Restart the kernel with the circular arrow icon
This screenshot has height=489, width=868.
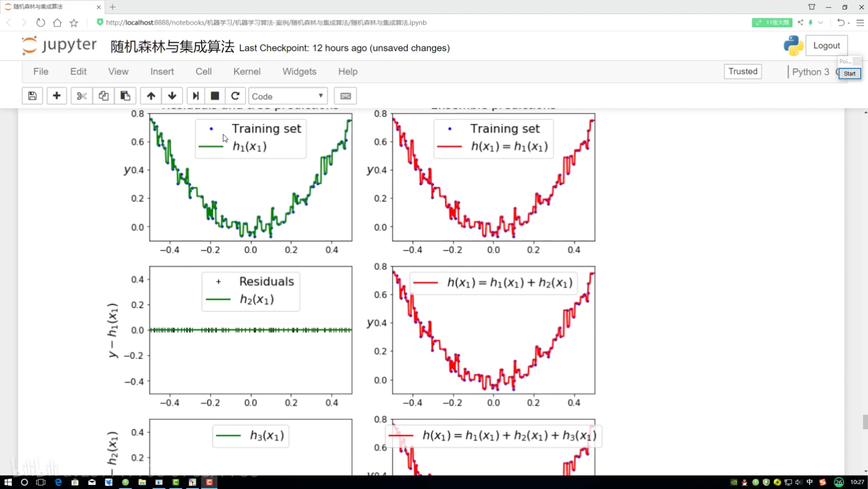235,96
